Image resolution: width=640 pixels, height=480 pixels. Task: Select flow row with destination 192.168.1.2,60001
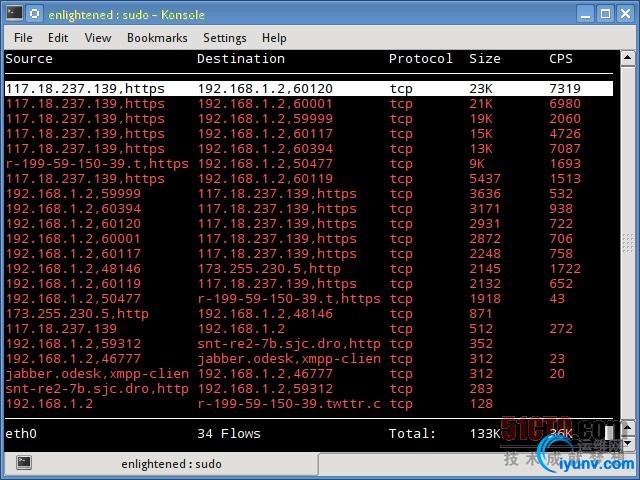(x=309, y=104)
